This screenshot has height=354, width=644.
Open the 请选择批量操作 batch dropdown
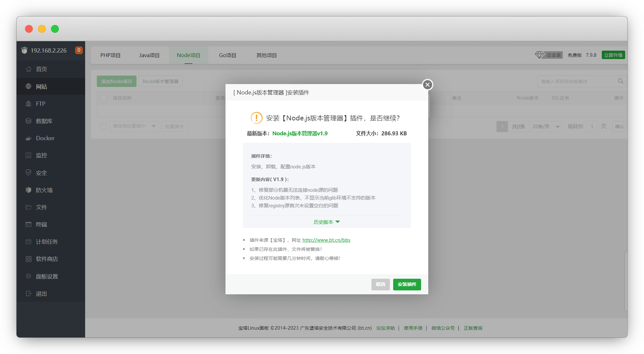coord(134,126)
